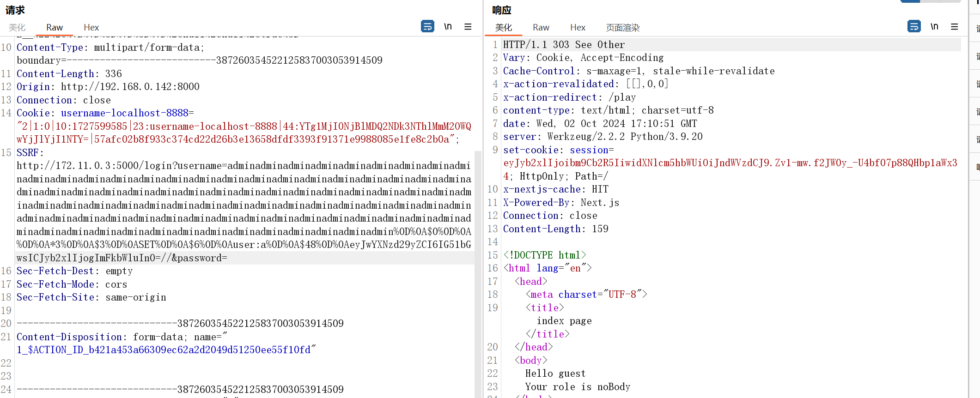Click the opening <head> tag in response

(x=531, y=281)
